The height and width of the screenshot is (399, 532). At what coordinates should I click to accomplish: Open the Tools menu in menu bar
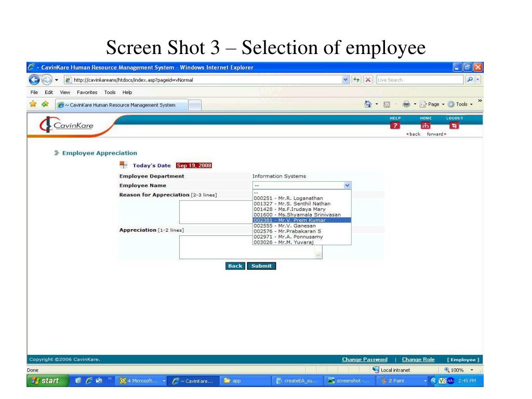110,92
